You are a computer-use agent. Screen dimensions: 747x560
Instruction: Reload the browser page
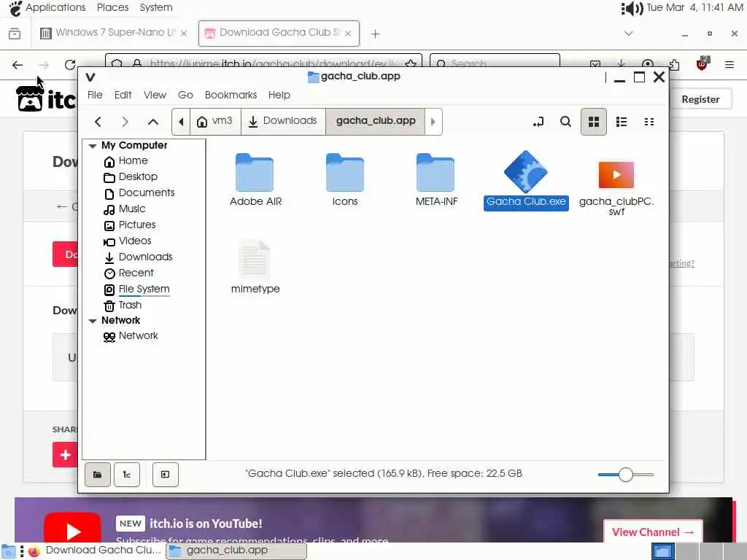(x=70, y=65)
